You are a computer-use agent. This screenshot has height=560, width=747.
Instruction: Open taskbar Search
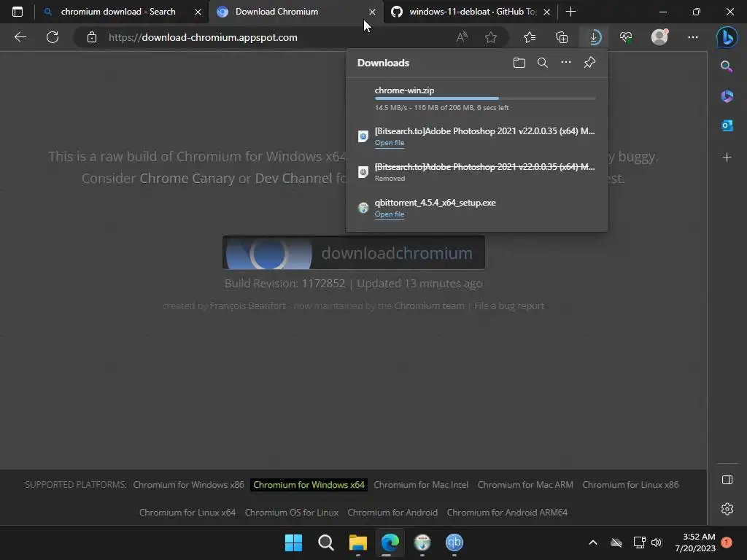pyautogui.click(x=326, y=542)
